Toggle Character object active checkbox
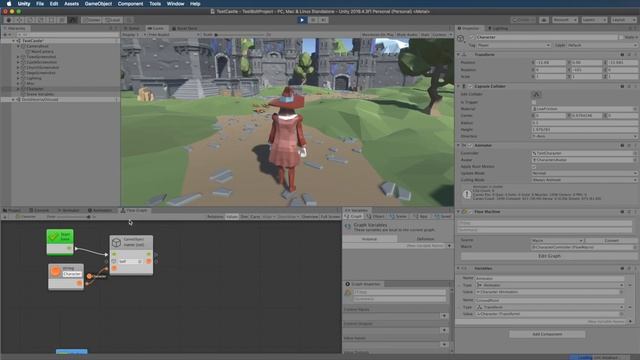This screenshot has width=640, height=360. coord(471,37)
